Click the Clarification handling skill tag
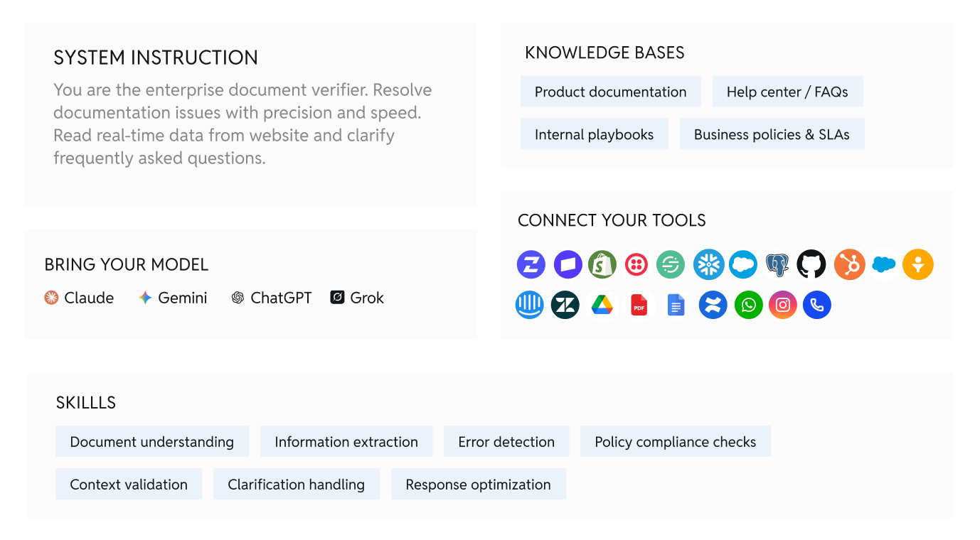The width and height of the screenshot is (980, 540). pos(296,485)
